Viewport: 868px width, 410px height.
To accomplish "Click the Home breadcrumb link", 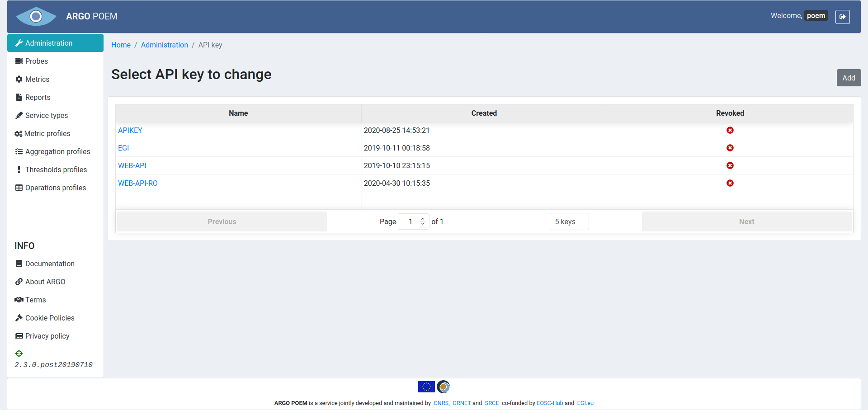I will 121,45.
